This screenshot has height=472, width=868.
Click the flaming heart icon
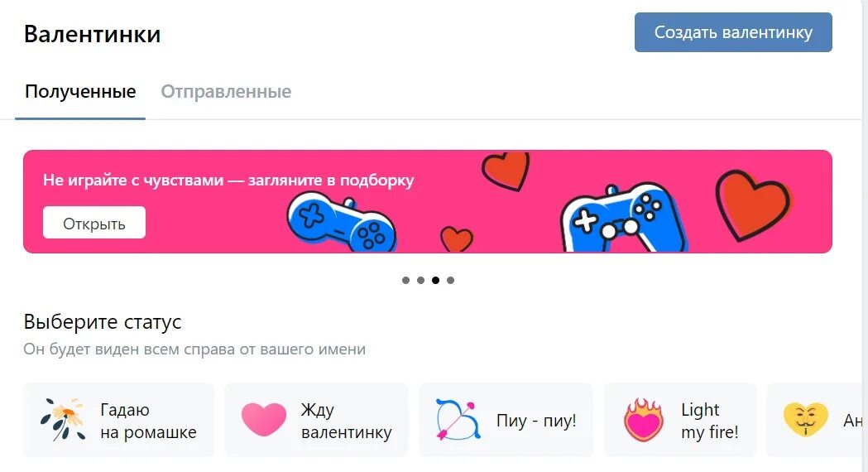[643, 420]
